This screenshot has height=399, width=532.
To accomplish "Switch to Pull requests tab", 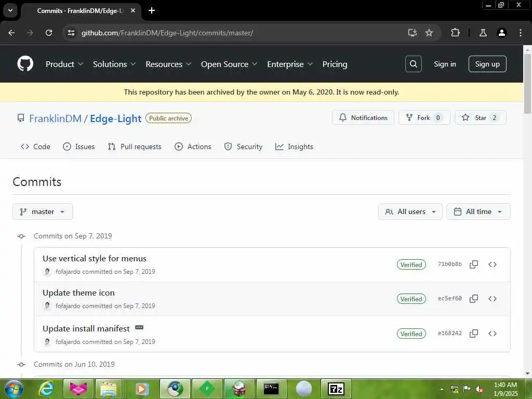I will click(x=135, y=147).
